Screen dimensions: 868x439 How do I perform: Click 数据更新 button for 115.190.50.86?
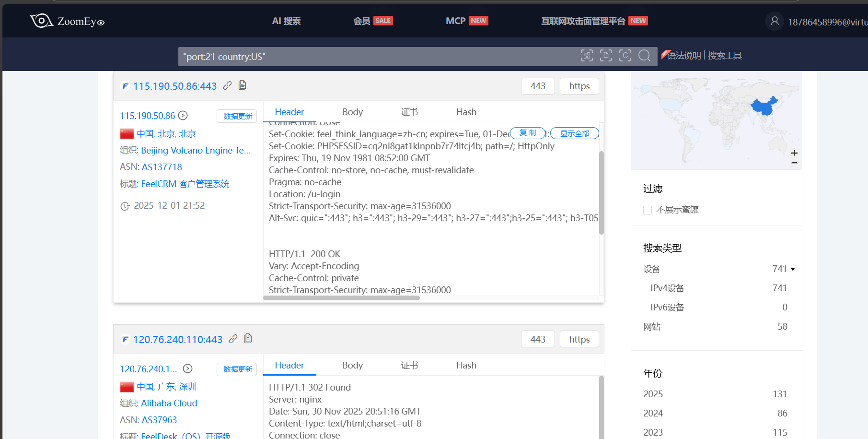pos(237,116)
